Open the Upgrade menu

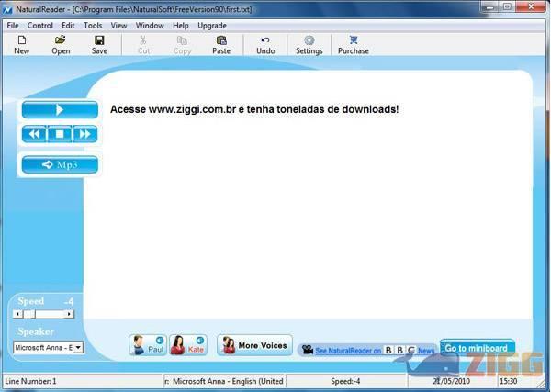tap(212, 26)
